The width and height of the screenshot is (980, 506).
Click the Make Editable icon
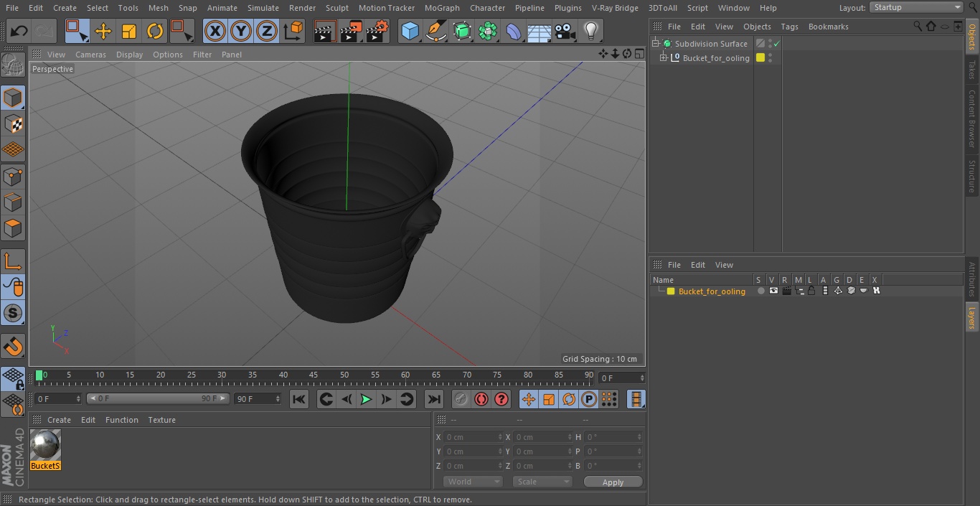click(13, 66)
